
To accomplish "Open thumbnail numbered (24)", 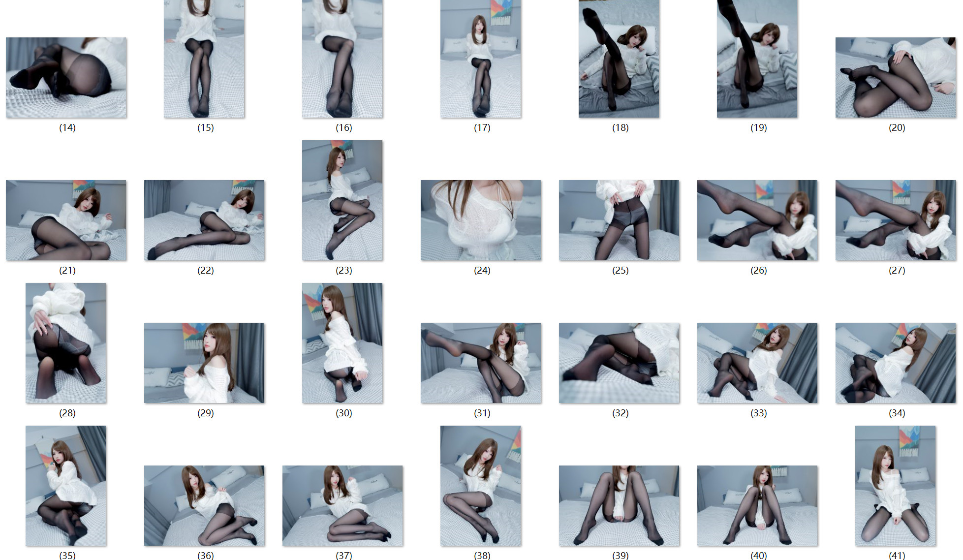I will click(481, 220).
